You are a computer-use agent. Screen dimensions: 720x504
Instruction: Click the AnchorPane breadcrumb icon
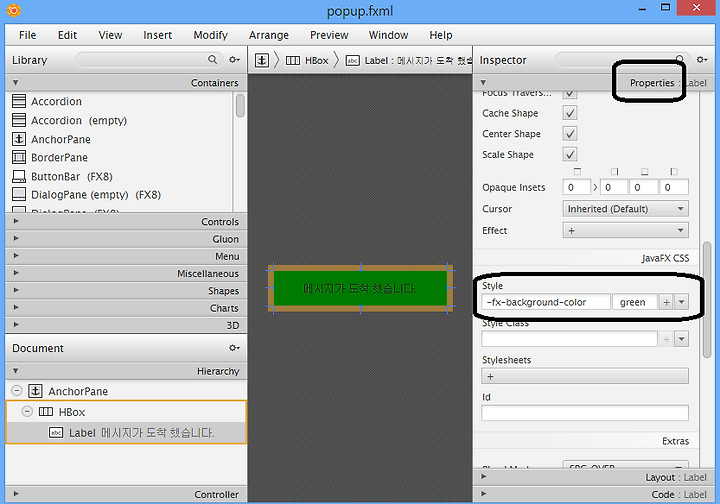pos(262,60)
